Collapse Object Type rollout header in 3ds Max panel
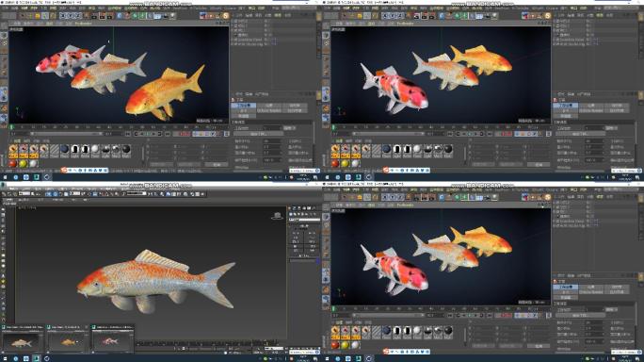This screenshot has height=362, width=644. click(x=304, y=226)
